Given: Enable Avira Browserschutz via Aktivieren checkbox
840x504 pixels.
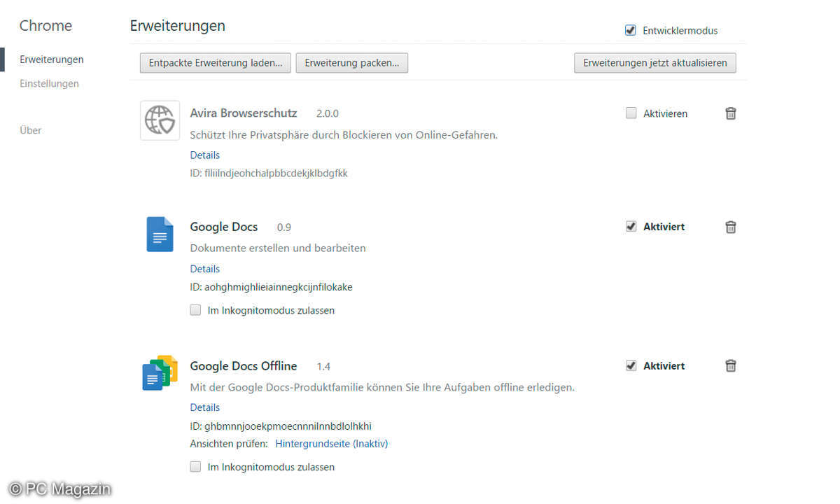Looking at the screenshot, I should [x=631, y=113].
